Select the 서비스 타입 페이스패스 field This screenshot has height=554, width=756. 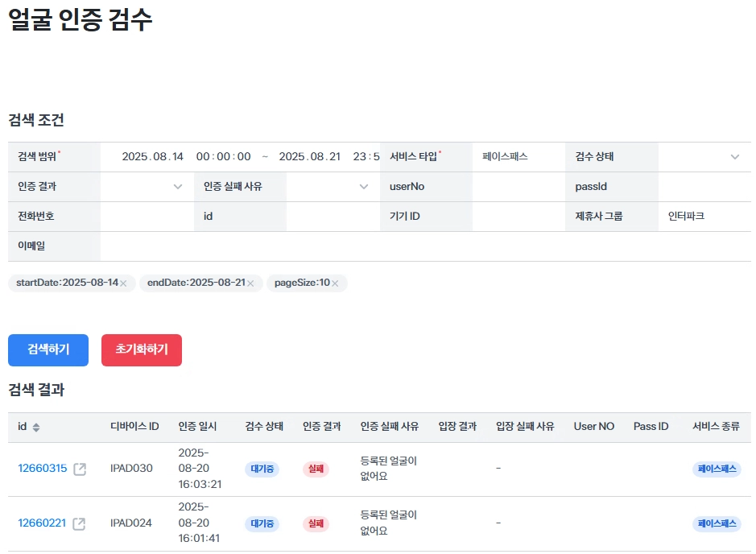coord(518,157)
